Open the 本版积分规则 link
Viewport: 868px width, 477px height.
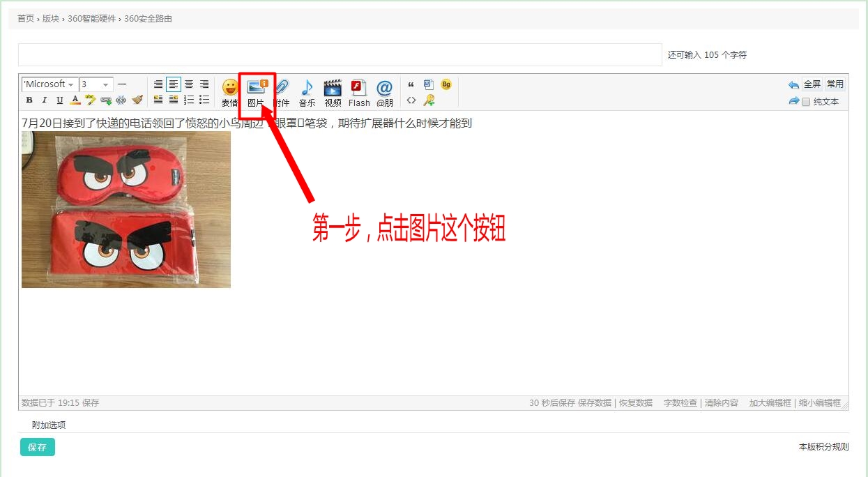click(x=824, y=447)
